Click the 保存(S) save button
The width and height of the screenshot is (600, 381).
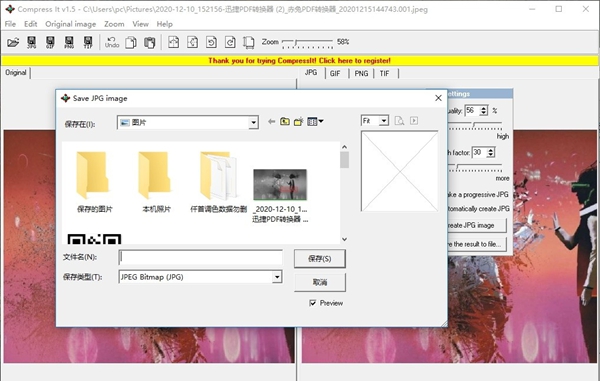point(320,259)
